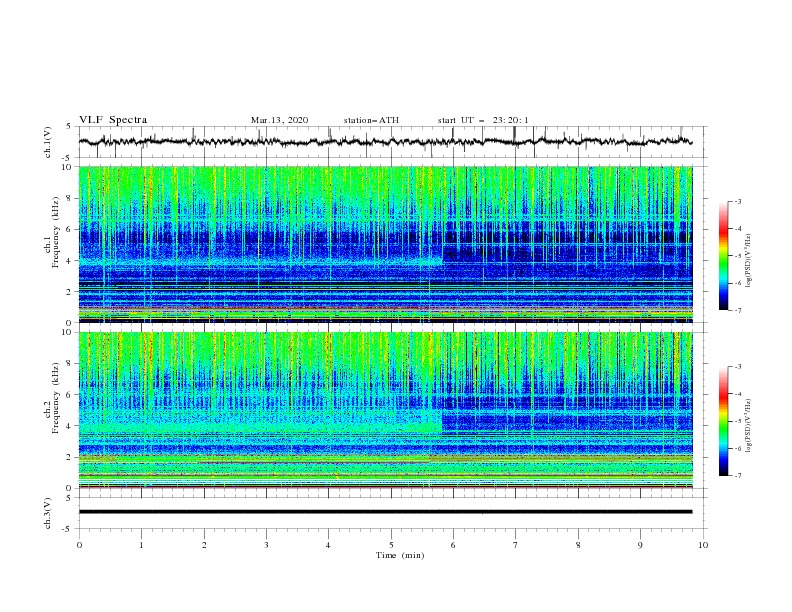Click the "4" frequency tick of ch.2 spectrogram
The width and height of the screenshot is (792, 612).
click(x=71, y=426)
